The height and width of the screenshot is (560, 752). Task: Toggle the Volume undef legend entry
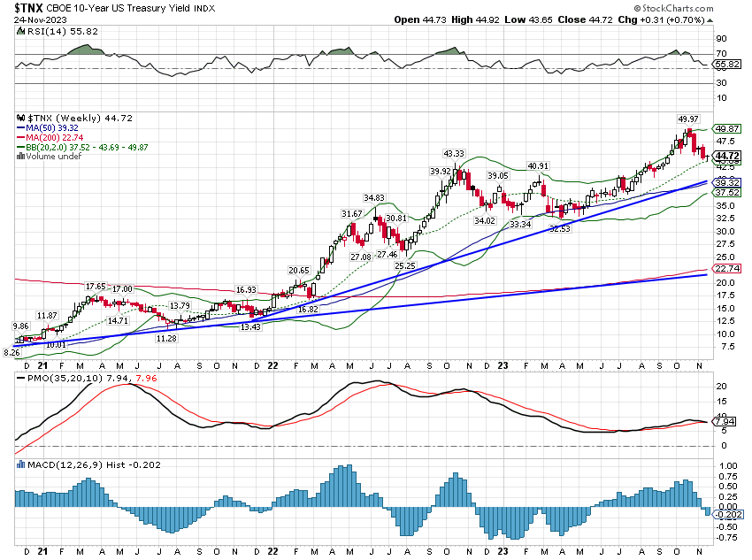[x=51, y=156]
